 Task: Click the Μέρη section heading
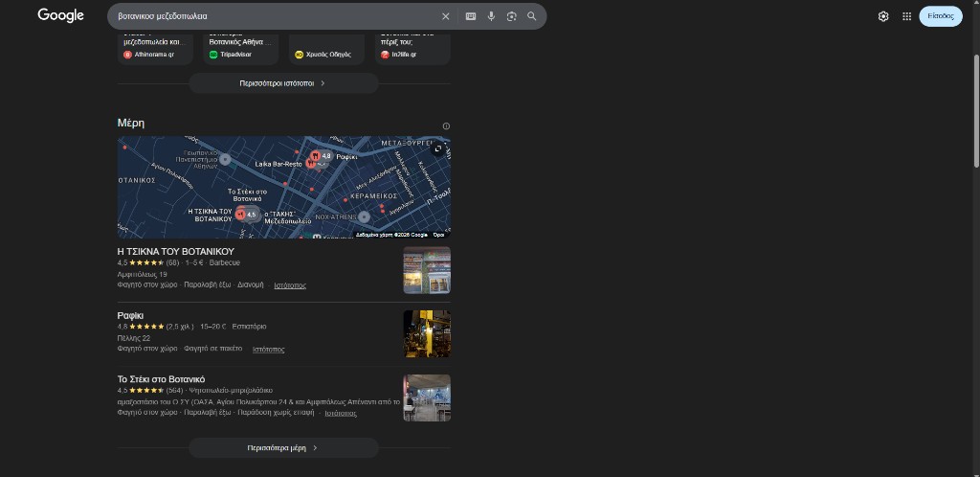130,124
